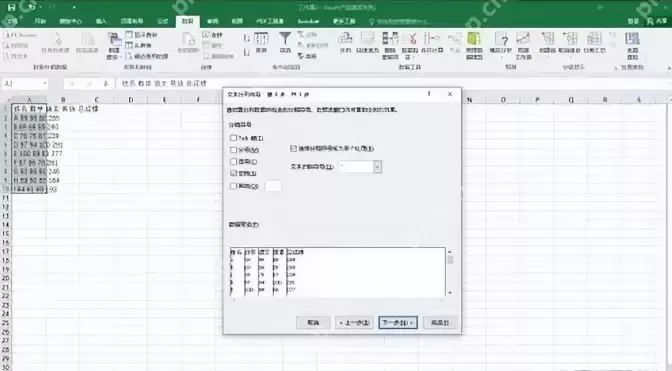This screenshot has height=371, width=672.
Task: Open the File (文件) tab
Action: pos(12,21)
